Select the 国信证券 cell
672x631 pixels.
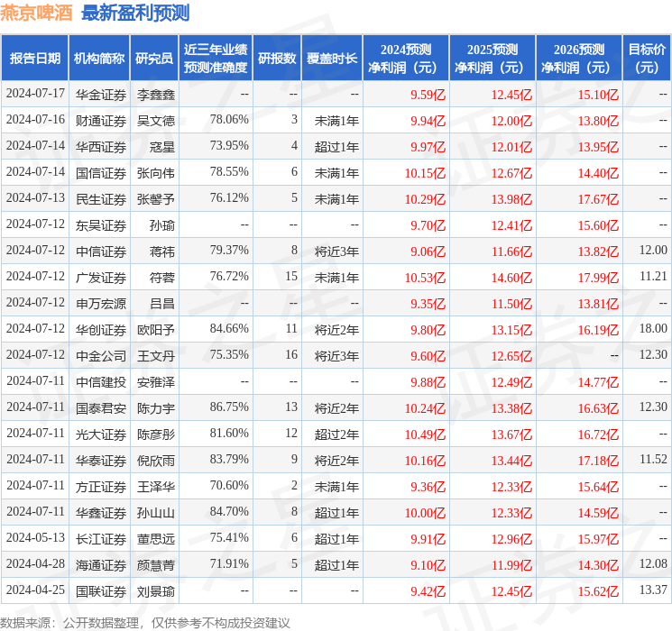click(101, 173)
